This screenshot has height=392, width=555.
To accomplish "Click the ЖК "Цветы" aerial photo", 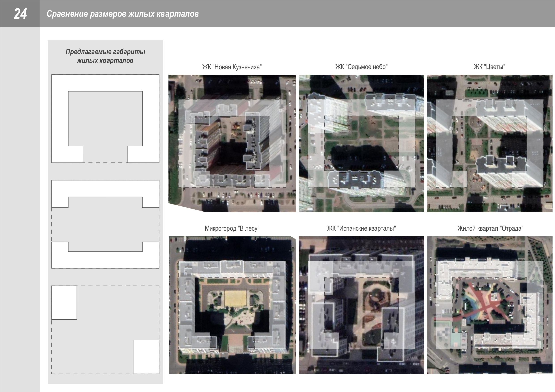I will (x=489, y=143).
